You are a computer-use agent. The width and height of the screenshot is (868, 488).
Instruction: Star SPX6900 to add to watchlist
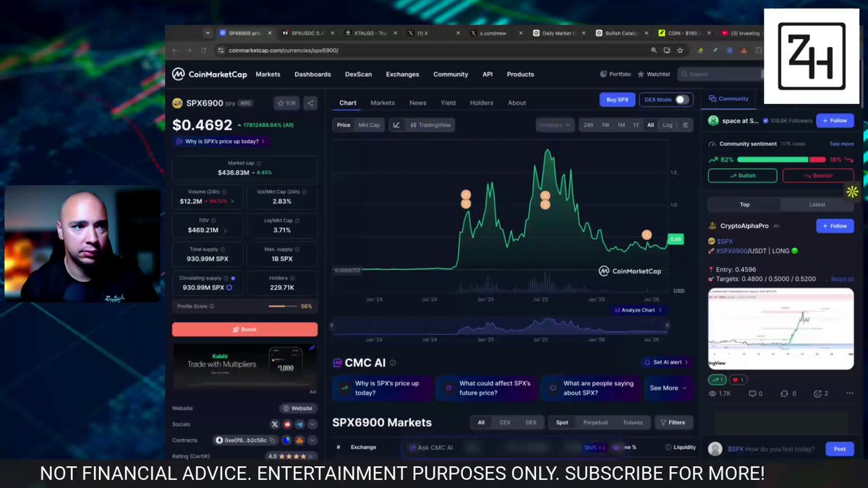tap(286, 103)
